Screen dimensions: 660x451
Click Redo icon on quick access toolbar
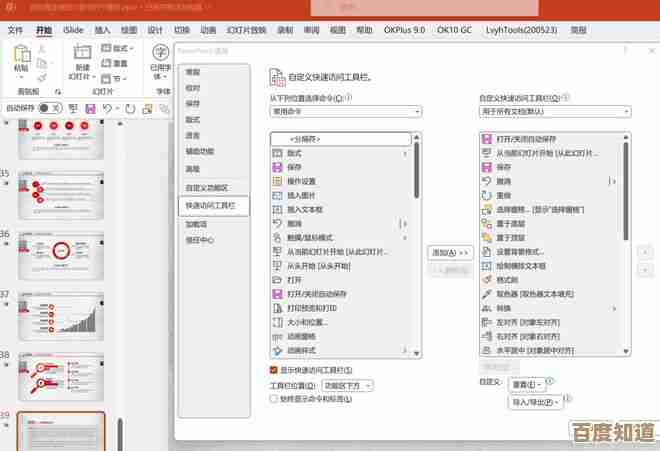point(130,109)
